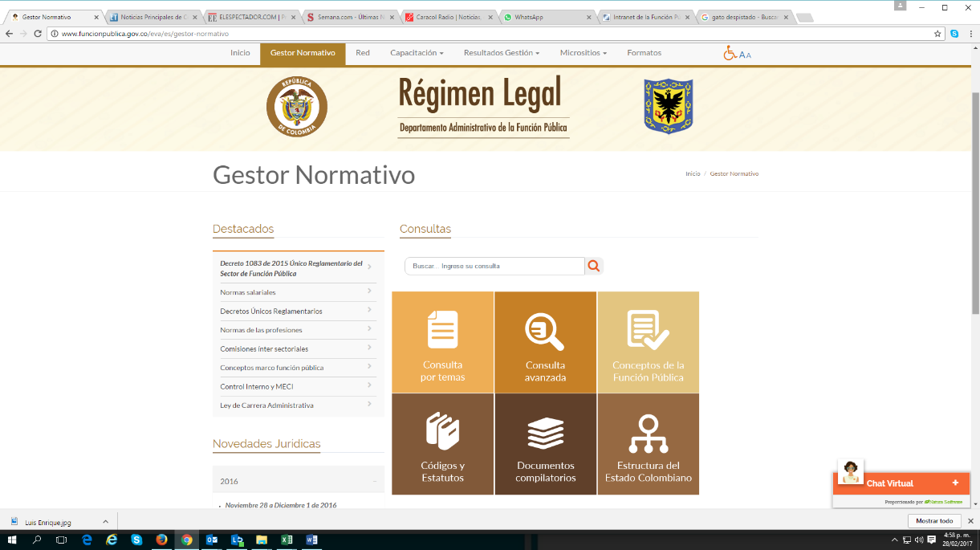The width and height of the screenshot is (980, 550).
Task: Open the Códigos y Estatutos tile
Action: (443, 444)
